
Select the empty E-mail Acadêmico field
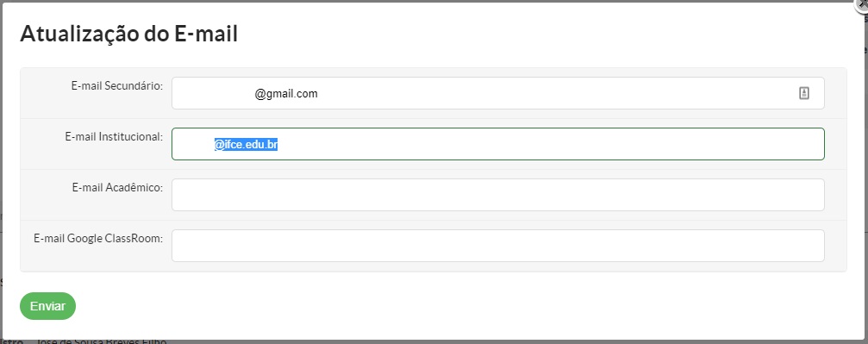[x=497, y=195]
